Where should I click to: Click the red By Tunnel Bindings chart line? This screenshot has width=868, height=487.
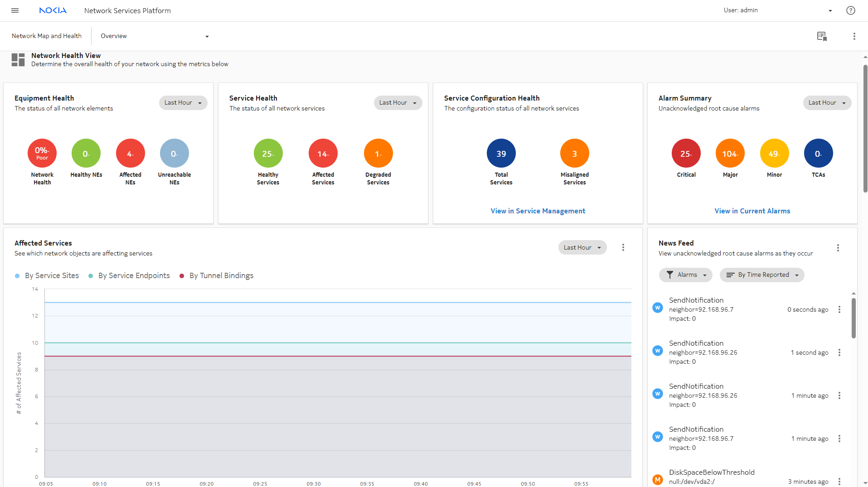pyautogui.click(x=338, y=356)
